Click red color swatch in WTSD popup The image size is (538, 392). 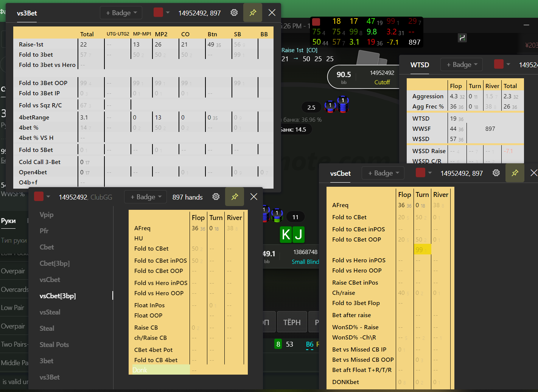(x=499, y=64)
